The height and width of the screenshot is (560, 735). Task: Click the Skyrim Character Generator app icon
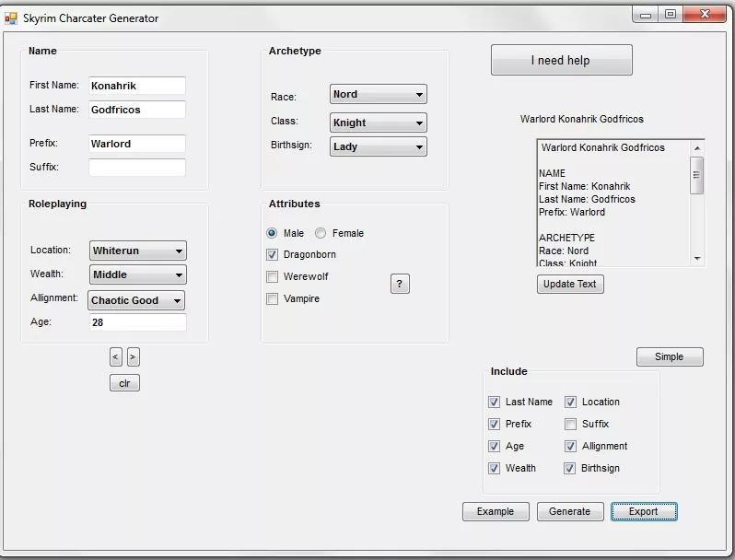(x=11, y=18)
